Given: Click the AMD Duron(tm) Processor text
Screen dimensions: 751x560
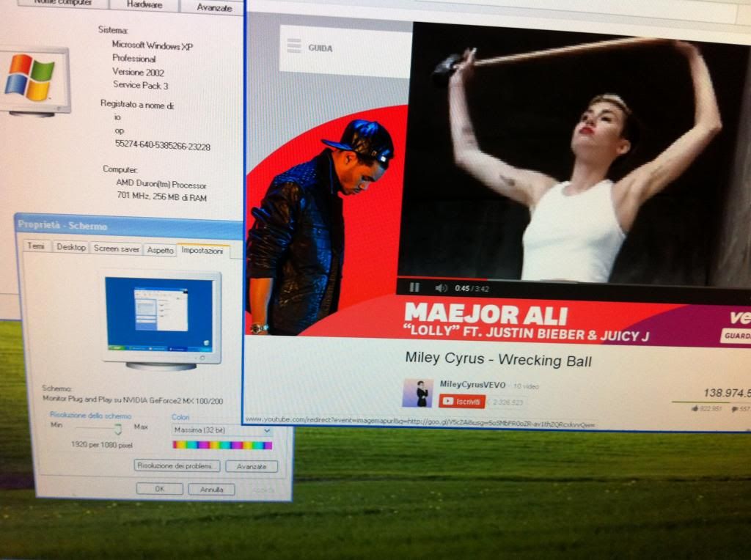Looking at the screenshot, I should coord(161,184).
